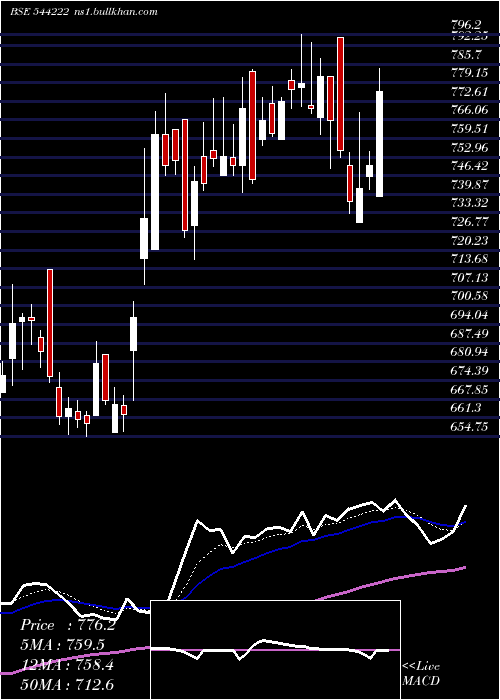Click the pink 50MA line at its right end

tap(463, 568)
